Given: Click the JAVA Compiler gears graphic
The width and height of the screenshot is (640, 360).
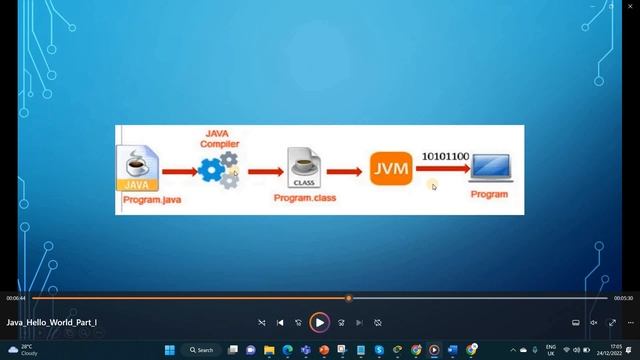Looking at the screenshot, I should point(219,170).
